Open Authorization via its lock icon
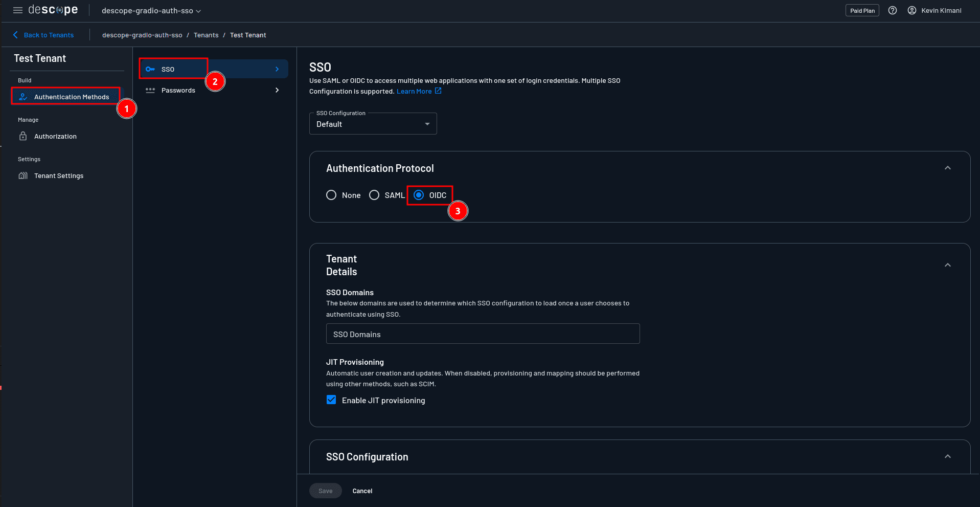Viewport: 980px width, 507px height. click(x=23, y=136)
